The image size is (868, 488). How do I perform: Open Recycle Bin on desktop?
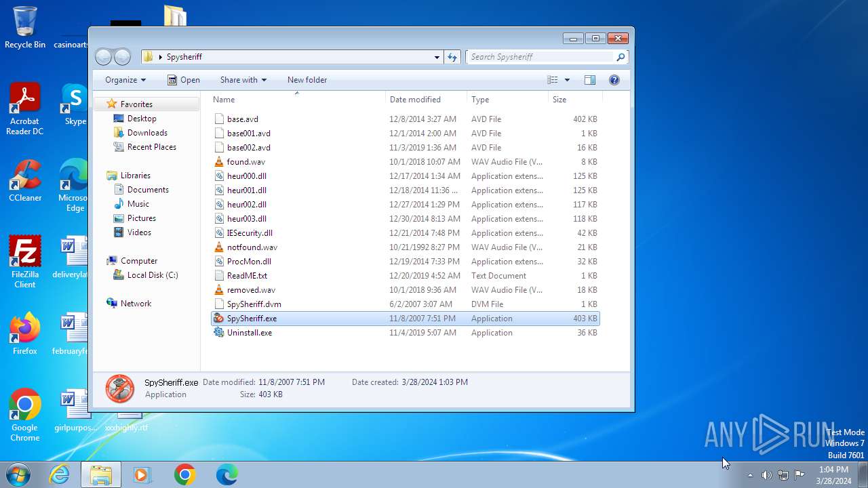(25, 28)
